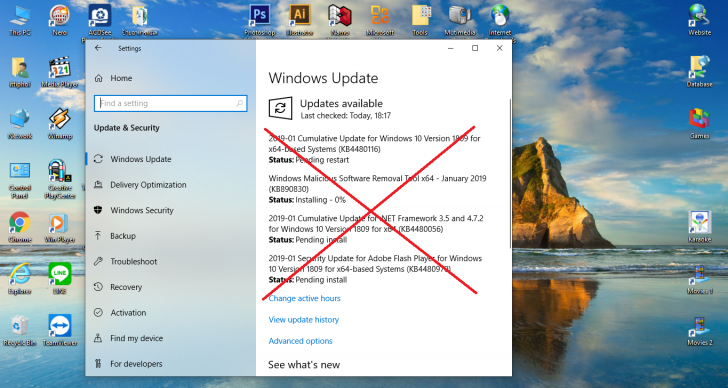The width and height of the screenshot is (728, 388).
Task: Open the Network desktop icon
Action: click(20, 123)
